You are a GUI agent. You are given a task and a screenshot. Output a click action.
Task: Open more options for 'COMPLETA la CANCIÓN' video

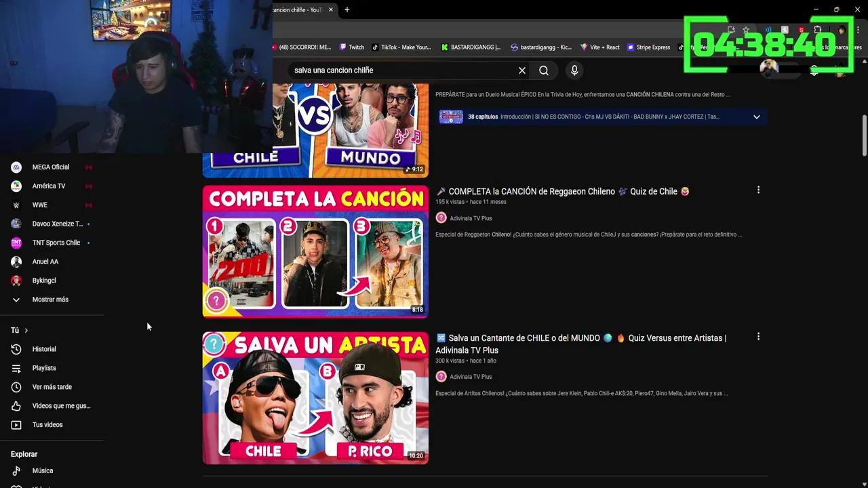pyautogui.click(x=758, y=190)
